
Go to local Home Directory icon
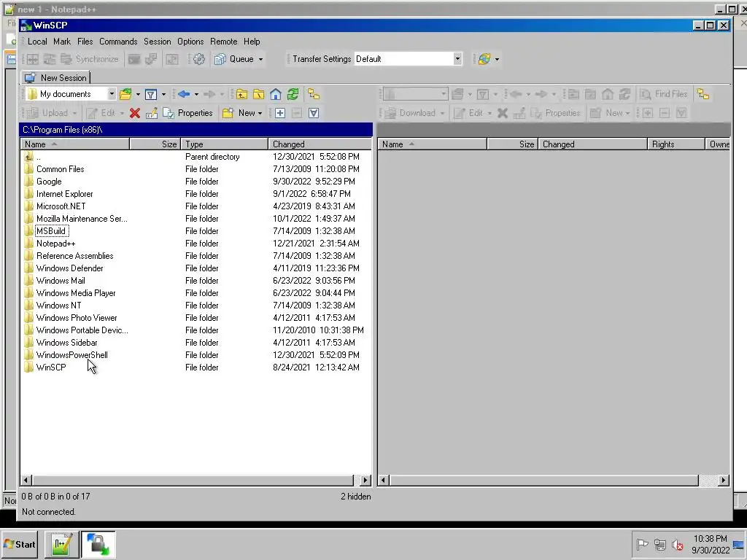pyautogui.click(x=275, y=94)
